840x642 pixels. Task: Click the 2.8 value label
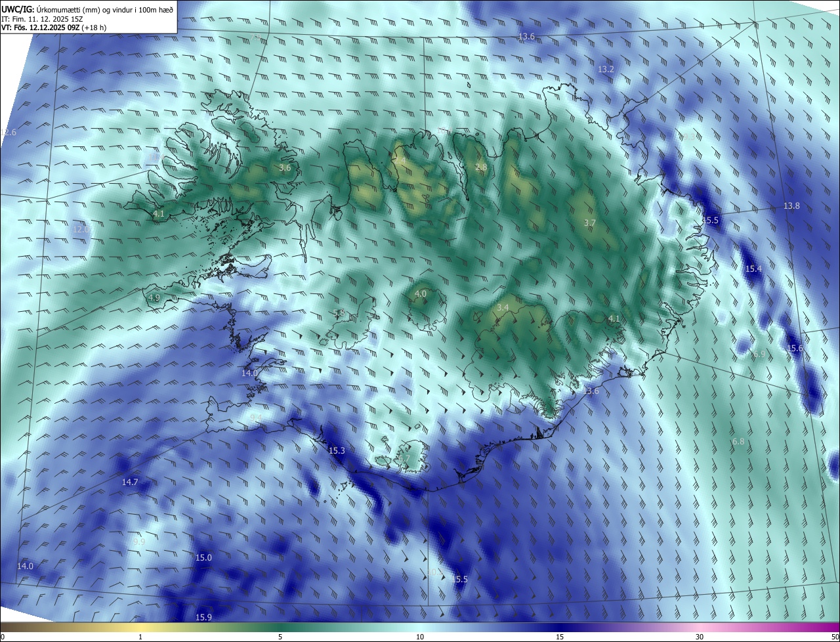pos(481,167)
